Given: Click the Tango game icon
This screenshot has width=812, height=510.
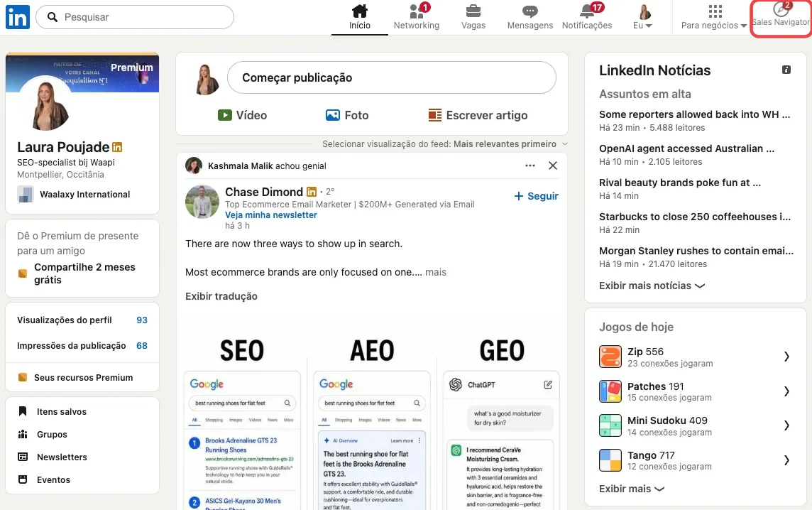Looking at the screenshot, I should (610, 460).
